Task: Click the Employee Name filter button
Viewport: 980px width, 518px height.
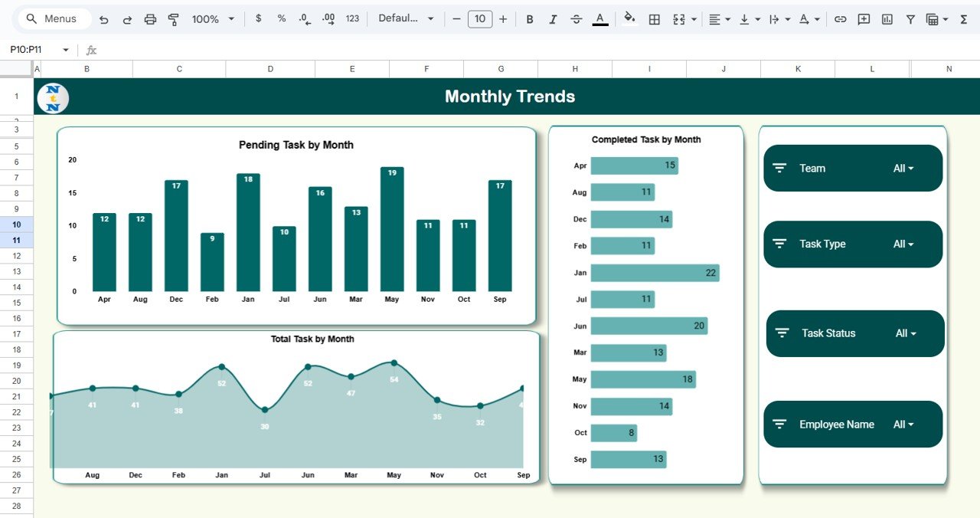Action: pyautogui.click(x=852, y=424)
